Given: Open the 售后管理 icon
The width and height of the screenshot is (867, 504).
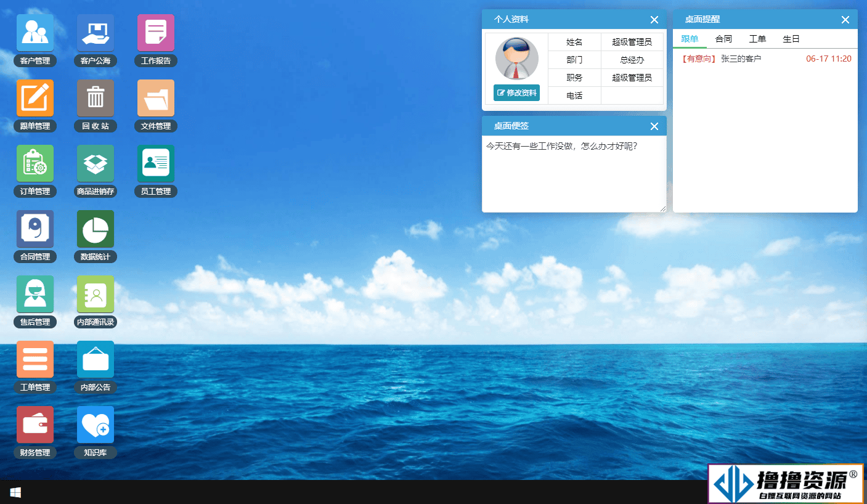Looking at the screenshot, I should pyautogui.click(x=35, y=294).
